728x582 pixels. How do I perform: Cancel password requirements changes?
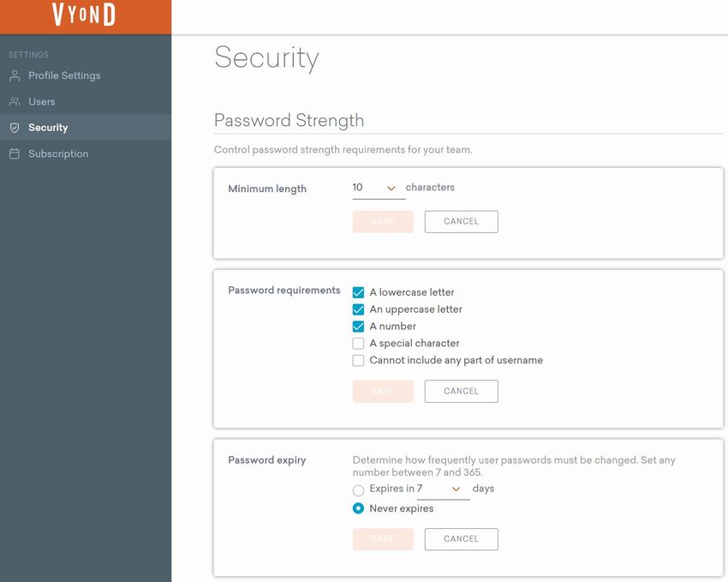[x=461, y=391]
